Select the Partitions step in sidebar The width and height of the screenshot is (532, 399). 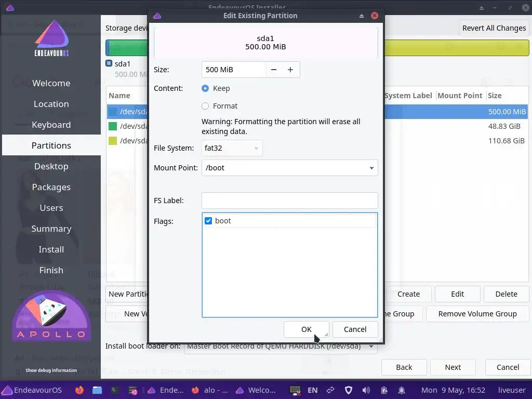(x=51, y=145)
